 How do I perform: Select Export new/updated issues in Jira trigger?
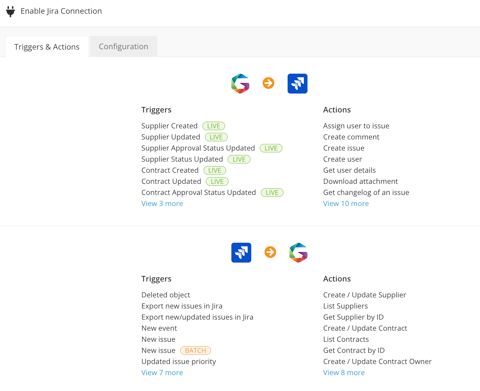pos(197,317)
